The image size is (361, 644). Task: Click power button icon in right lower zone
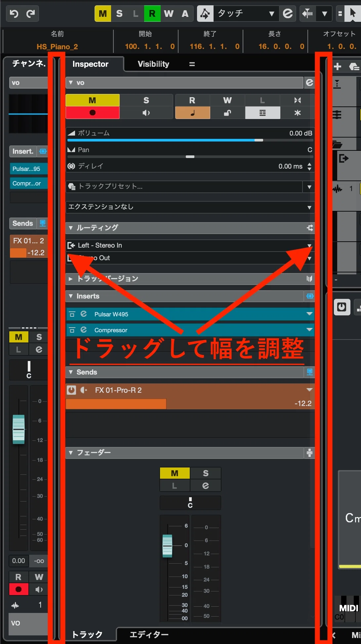coord(342,307)
